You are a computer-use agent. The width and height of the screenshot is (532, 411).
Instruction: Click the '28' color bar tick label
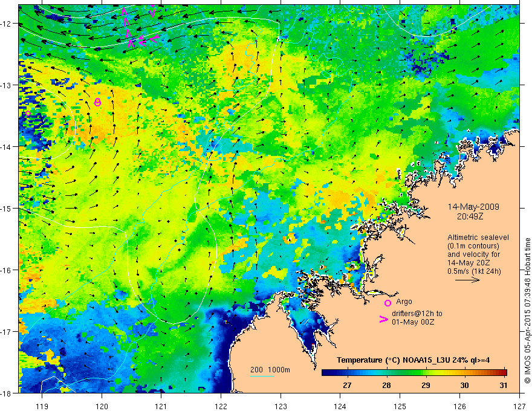coord(386,385)
